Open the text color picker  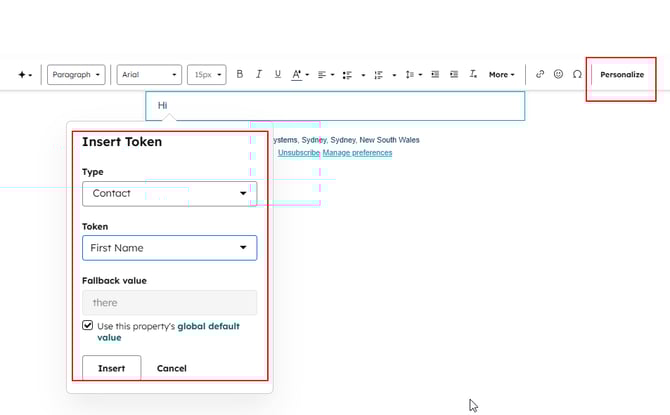point(299,74)
